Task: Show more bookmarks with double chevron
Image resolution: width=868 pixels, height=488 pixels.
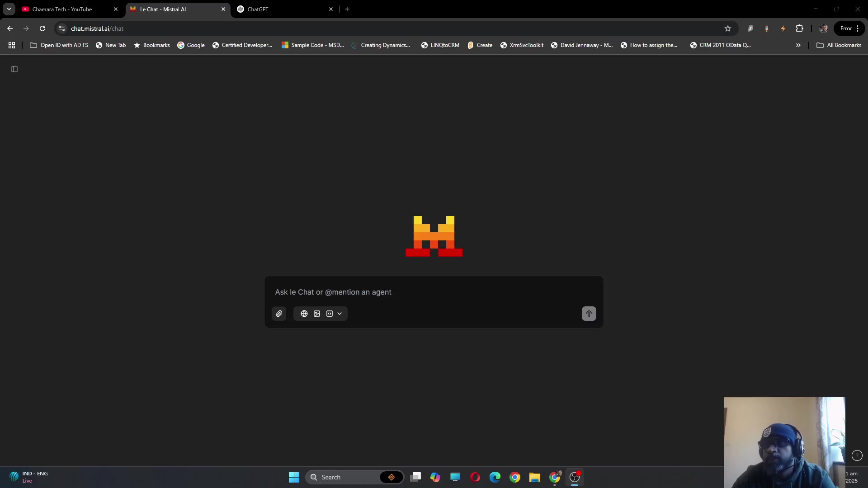Action: pos(798,45)
